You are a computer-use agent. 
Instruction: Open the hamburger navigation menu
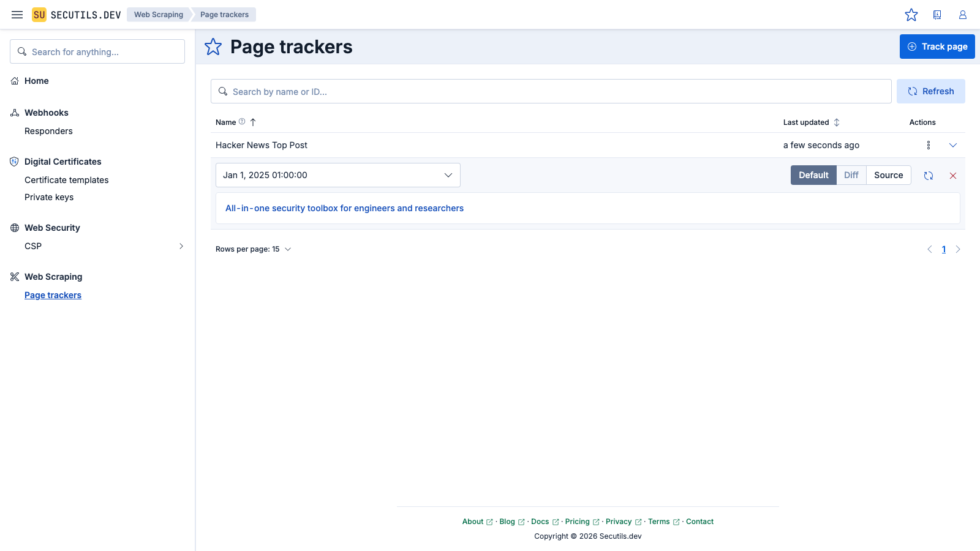[x=17, y=15]
